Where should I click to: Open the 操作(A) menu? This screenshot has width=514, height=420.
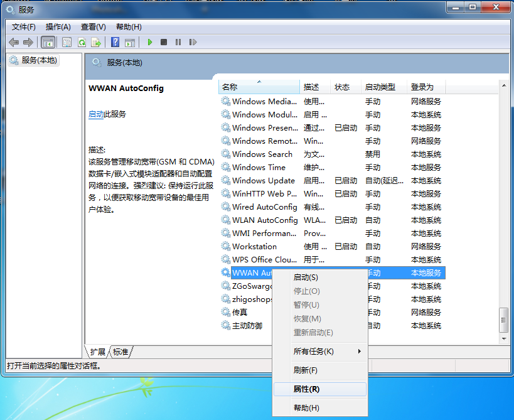coord(58,27)
